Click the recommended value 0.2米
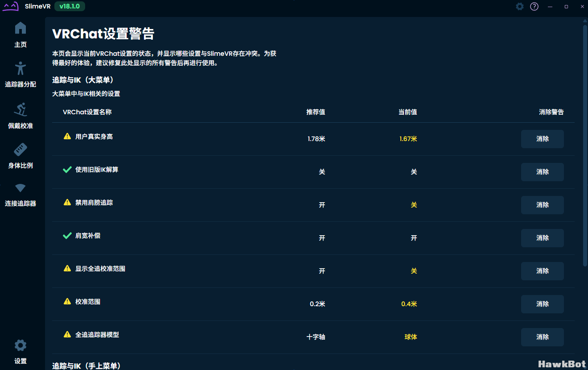The height and width of the screenshot is (370, 588). click(317, 304)
